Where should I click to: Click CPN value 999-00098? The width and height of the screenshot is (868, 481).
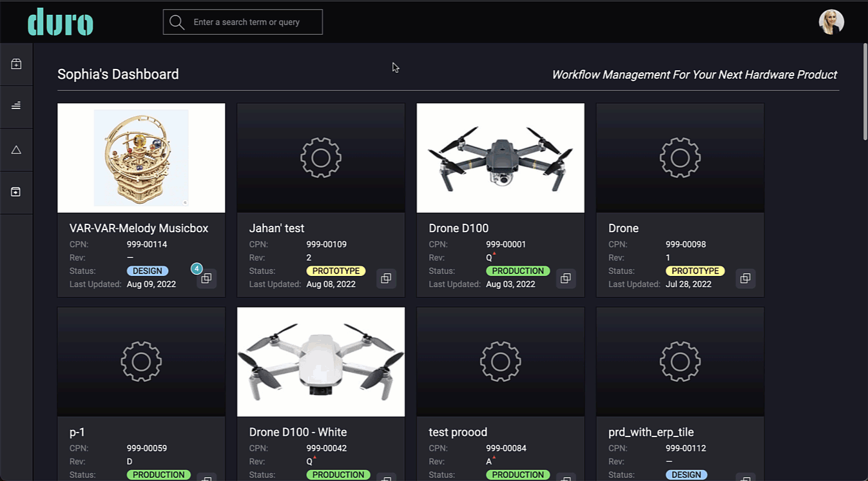pos(686,244)
